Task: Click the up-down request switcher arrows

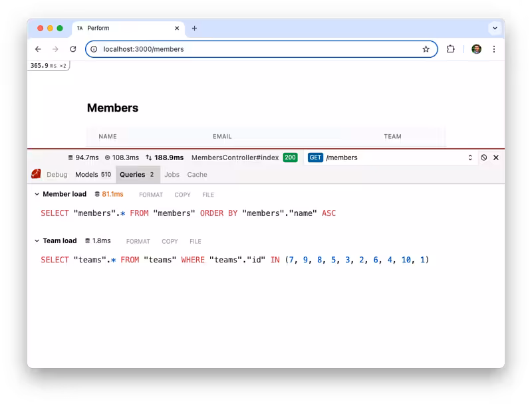Action: tap(470, 157)
